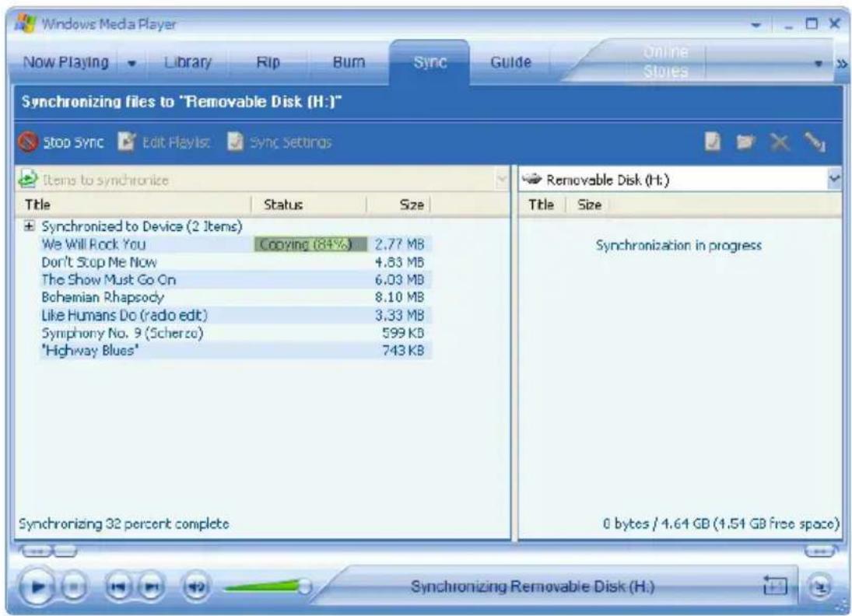Expand Synchronized to Device group

tap(30, 226)
